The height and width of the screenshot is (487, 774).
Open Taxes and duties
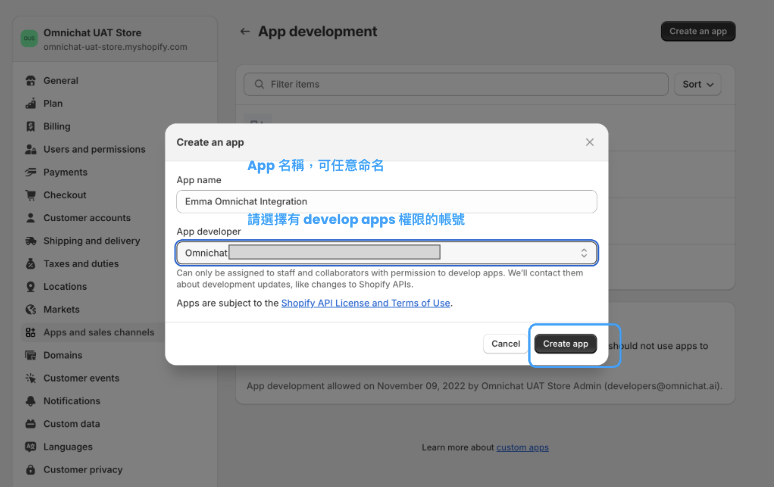81,263
